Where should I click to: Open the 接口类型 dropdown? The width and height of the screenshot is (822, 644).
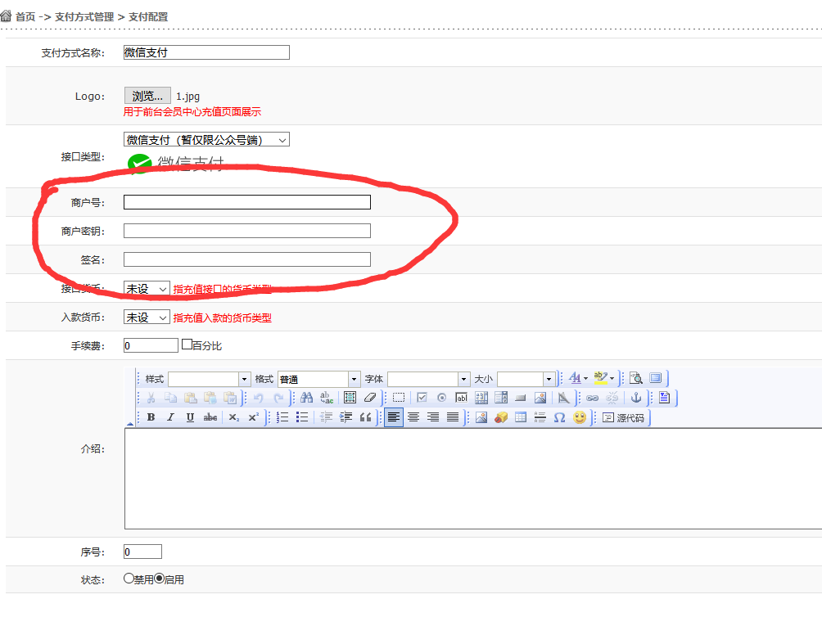(x=206, y=139)
